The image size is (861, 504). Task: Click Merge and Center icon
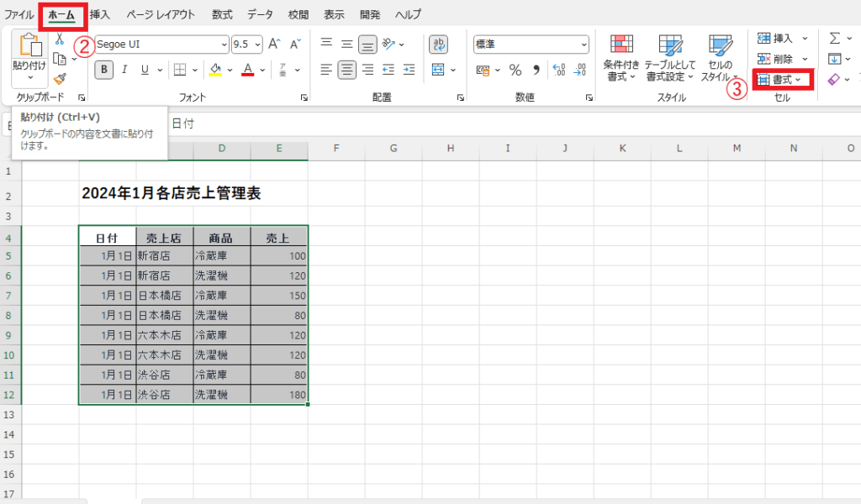click(438, 70)
